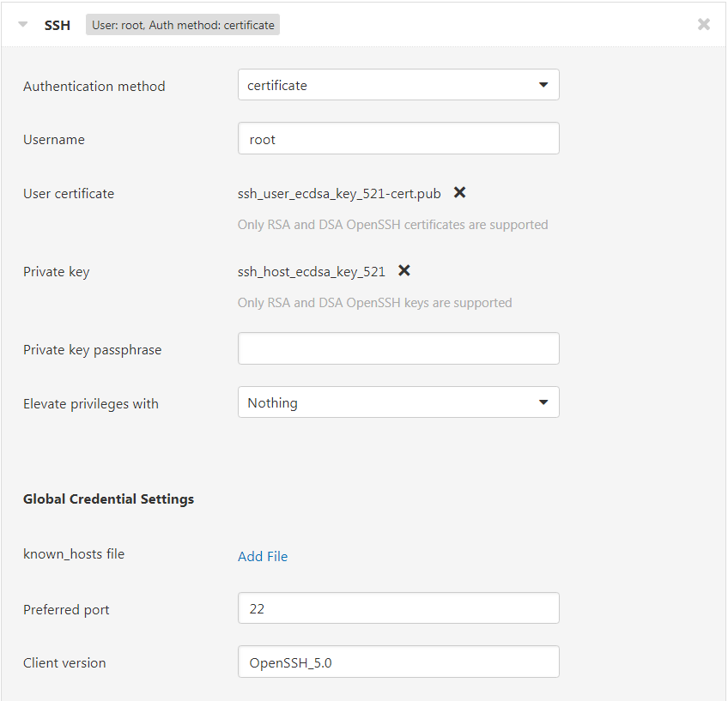Open the Authentication method dropdown
The width and height of the screenshot is (728, 701).
tap(398, 85)
